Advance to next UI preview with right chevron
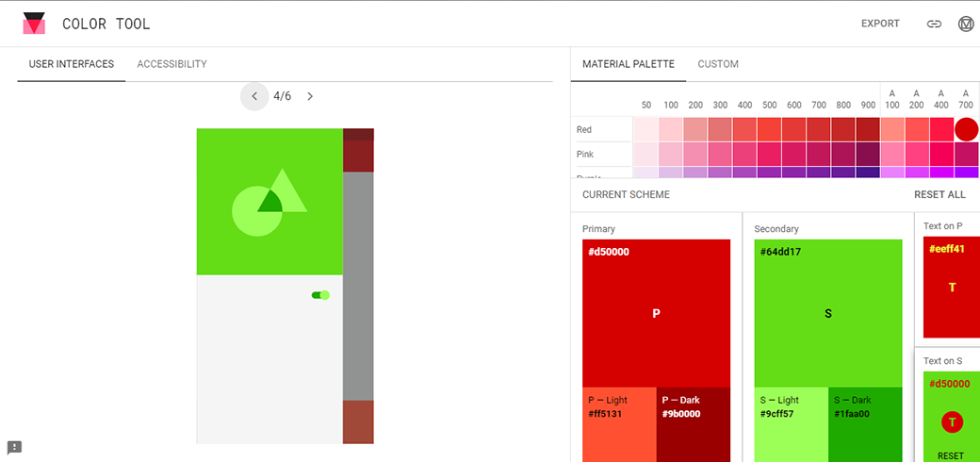The height and width of the screenshot is (462, 980). point(310,96)
